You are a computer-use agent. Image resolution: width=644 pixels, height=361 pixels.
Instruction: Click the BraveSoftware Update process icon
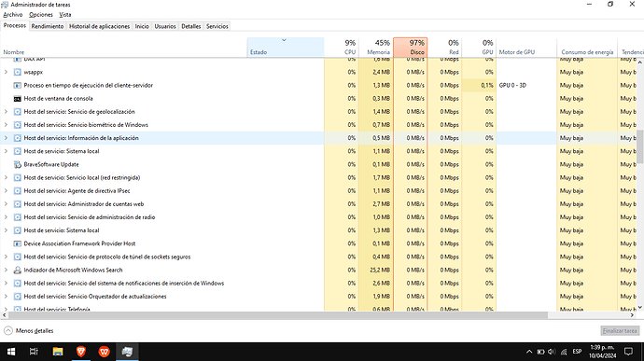(17, 165)
